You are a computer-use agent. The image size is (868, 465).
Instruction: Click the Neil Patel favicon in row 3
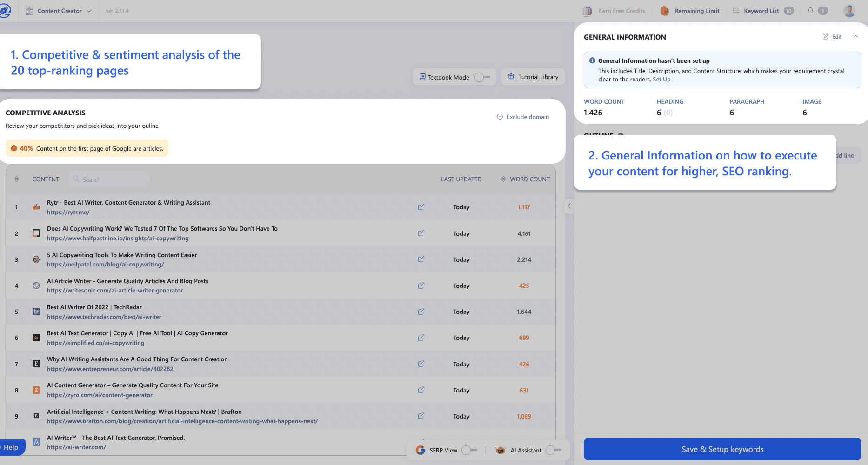(x=36, y=259)
